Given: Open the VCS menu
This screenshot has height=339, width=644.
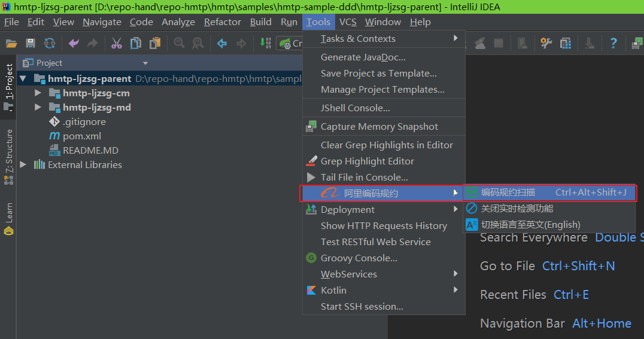Looking at the screenshot, I should (x=348, y=22).
